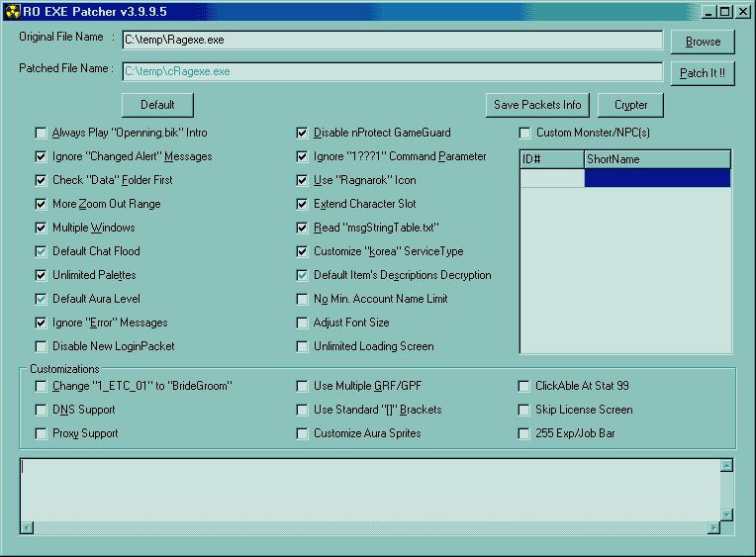
Task: Enable No Min. Account Name Limit
Action: (303, 299)
